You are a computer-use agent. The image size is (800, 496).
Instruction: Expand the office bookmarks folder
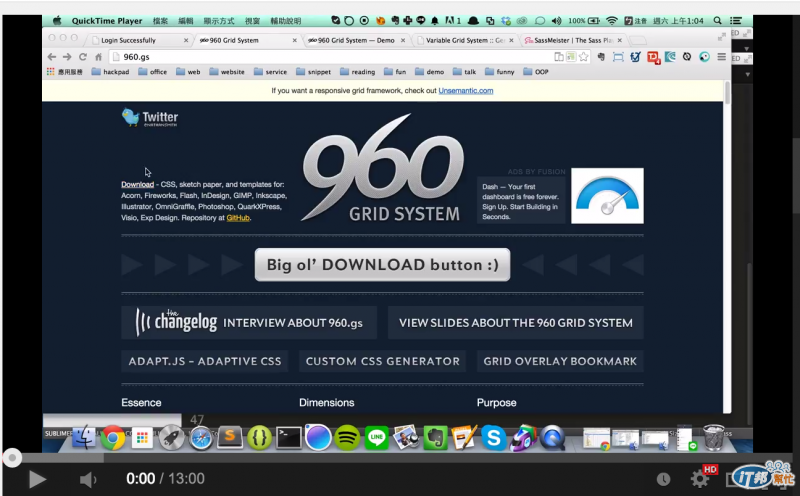pyautogui.click(x=153, y=71)
